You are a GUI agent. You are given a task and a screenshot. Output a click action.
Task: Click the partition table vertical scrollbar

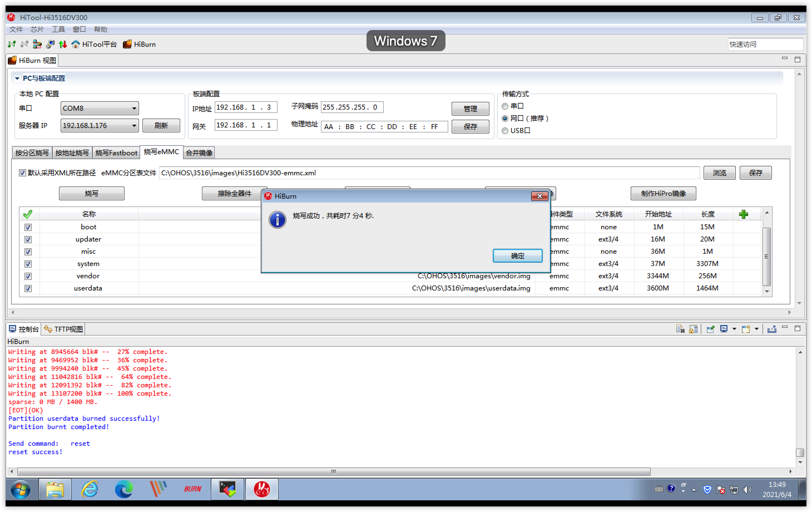[766, 257]
